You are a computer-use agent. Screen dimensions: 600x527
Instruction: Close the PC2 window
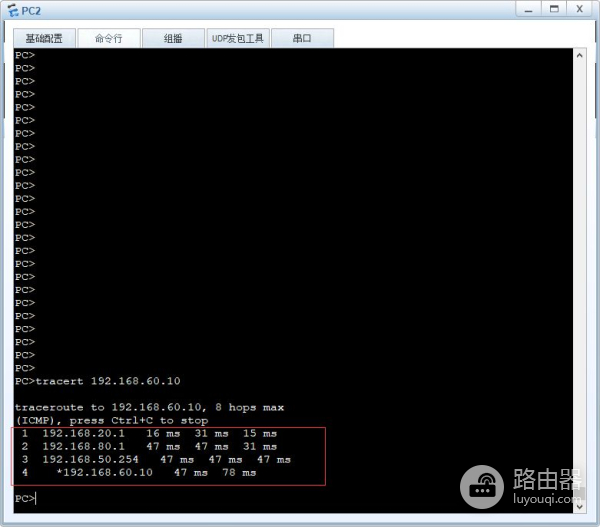point(579,10)
